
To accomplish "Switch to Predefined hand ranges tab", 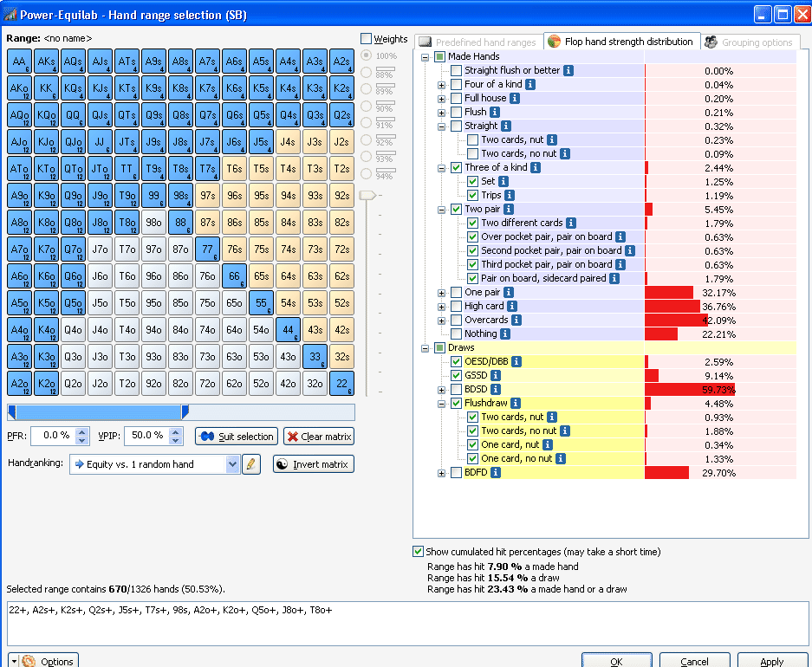I will tap(478, 42).
